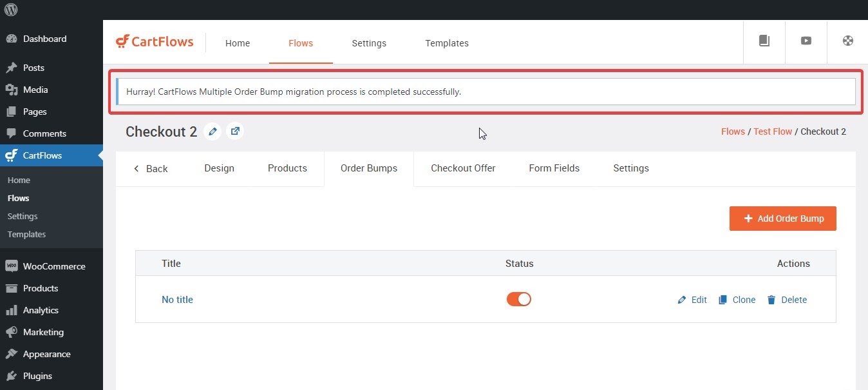Image resolution: width=868 pixels, height=390 pixels.
Task: Select Templates in the CartFlows top navigation
Action: coord(446,43)
